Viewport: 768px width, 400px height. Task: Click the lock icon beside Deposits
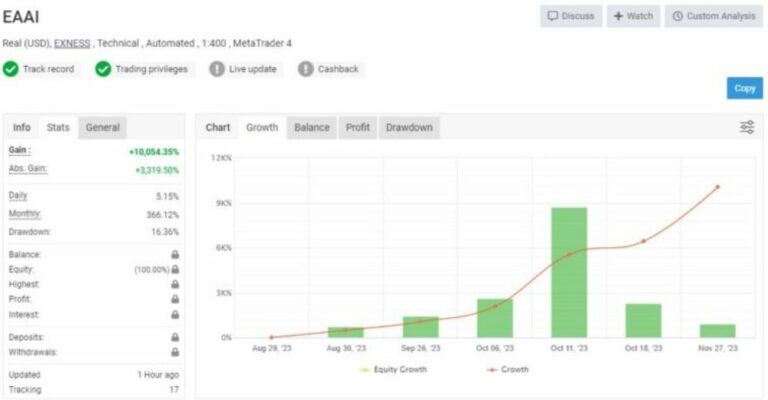(175, 338)
